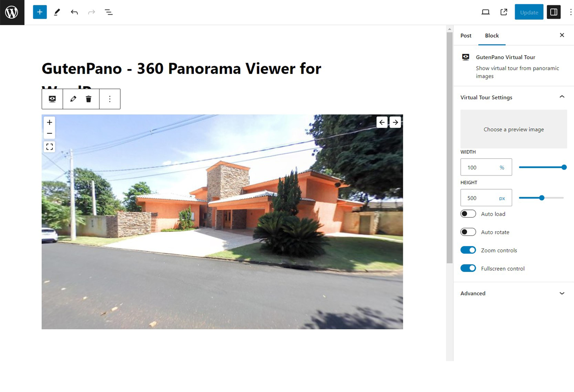Disable Zoom controls
Screen dimensions: 574x392
tap(468, 250)
